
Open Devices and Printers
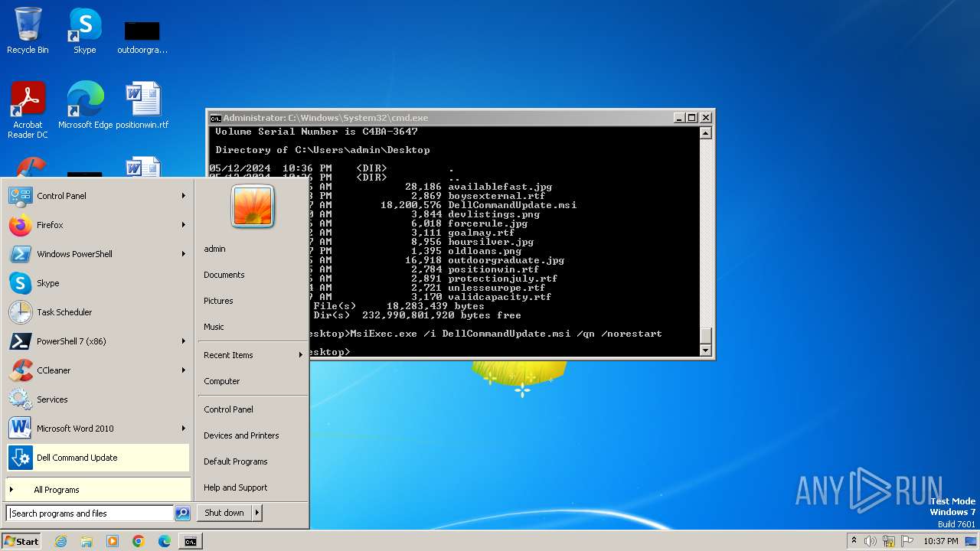pyautogui.click(x=241, y=435)
